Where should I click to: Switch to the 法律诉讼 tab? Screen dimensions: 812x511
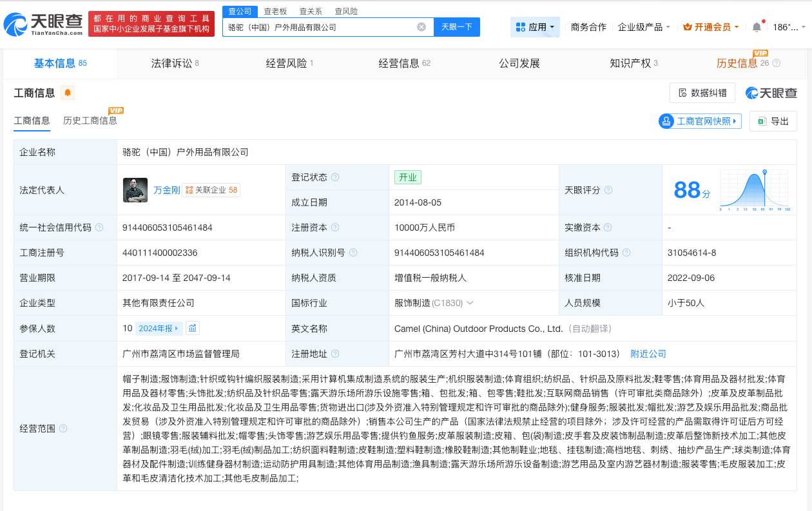[171, 63]
